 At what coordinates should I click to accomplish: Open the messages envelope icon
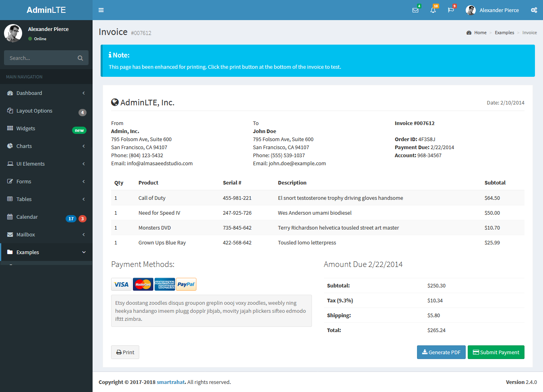(415, 10)
